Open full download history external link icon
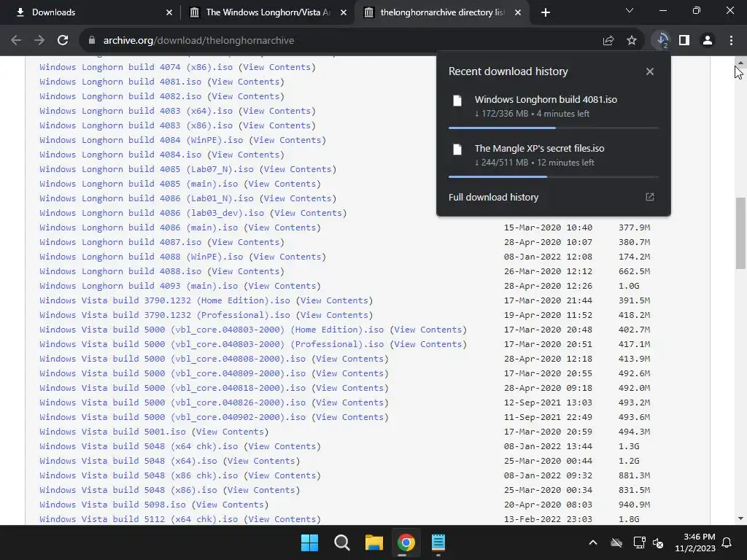The height and width of the screenshot is (560, 747). (x=650, y=197)
